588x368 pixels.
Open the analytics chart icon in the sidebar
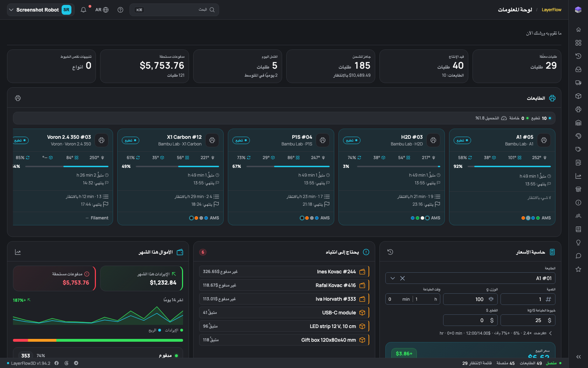point(578,176)
